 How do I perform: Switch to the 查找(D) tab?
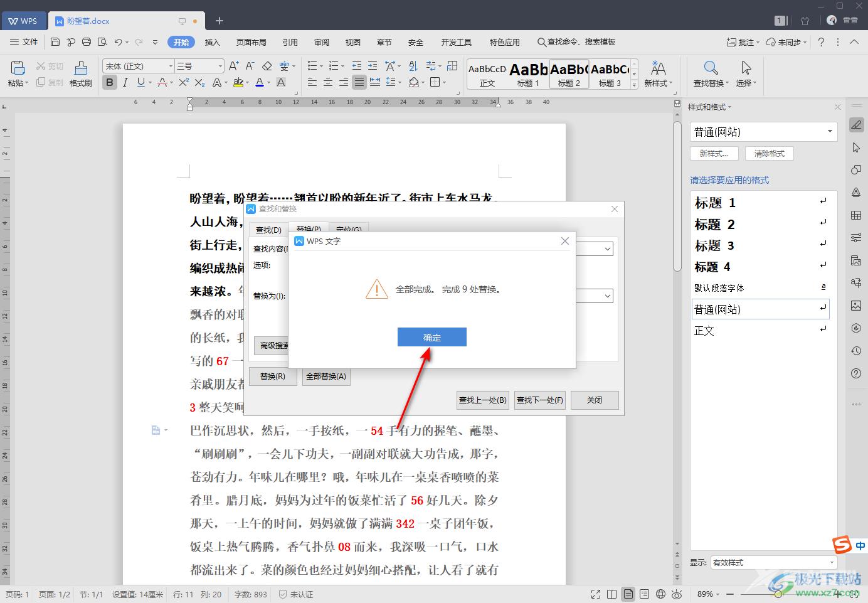pyautogui.click(x=268, y=230)
